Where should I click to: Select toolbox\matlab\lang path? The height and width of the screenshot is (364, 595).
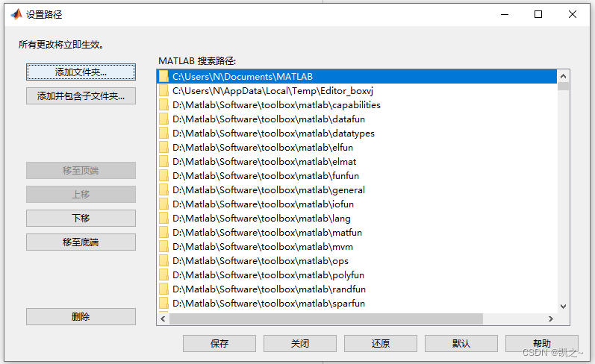[x=357, y=219]
